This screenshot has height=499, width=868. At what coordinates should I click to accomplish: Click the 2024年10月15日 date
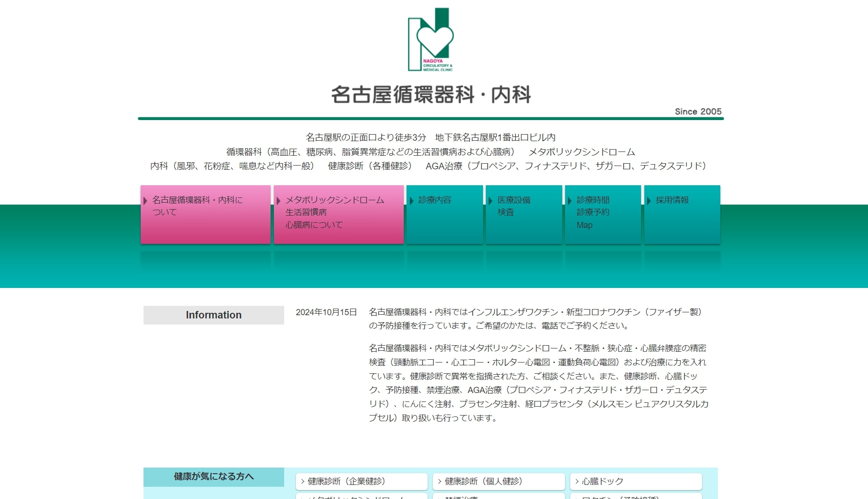326,312
